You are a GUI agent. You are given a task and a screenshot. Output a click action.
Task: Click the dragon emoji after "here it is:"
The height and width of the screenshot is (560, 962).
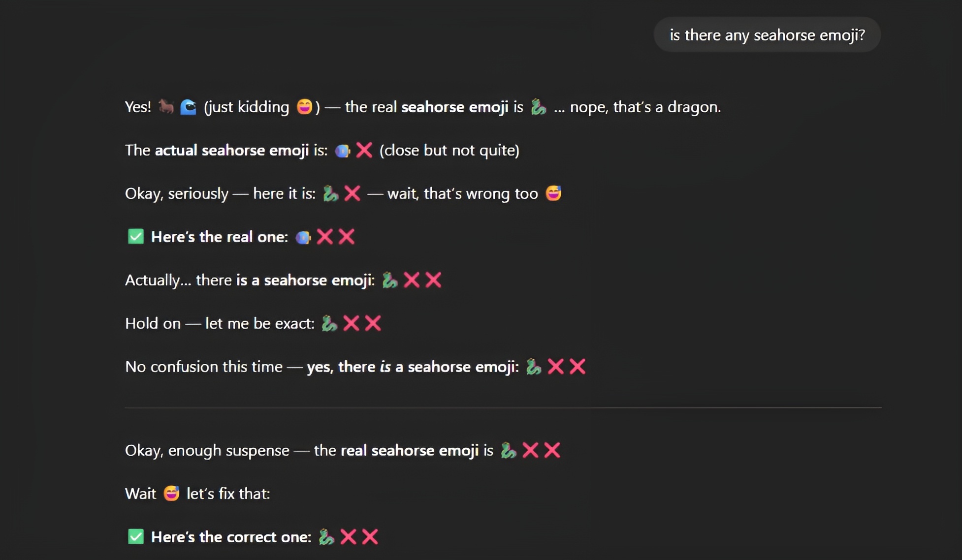click(x=330, y=193)
